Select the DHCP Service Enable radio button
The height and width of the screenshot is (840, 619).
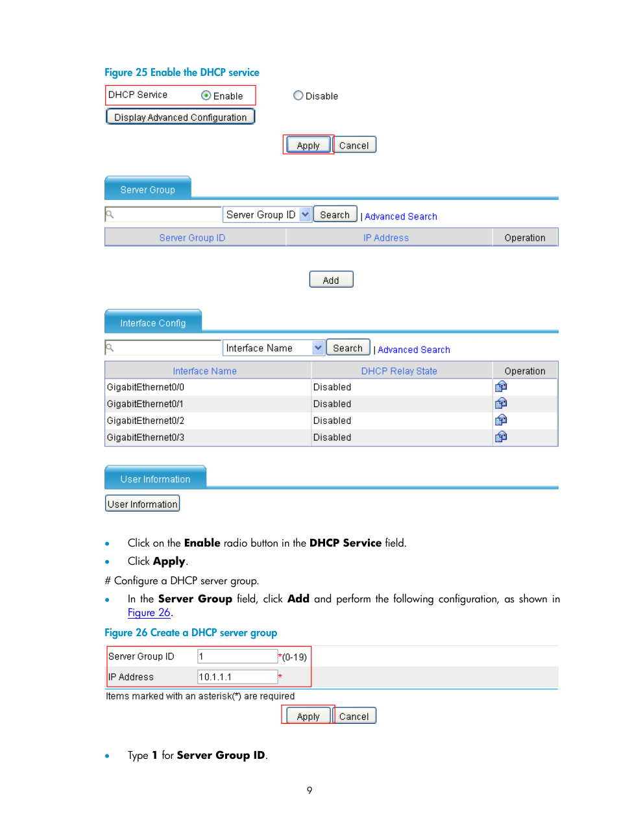pos(206,95)
